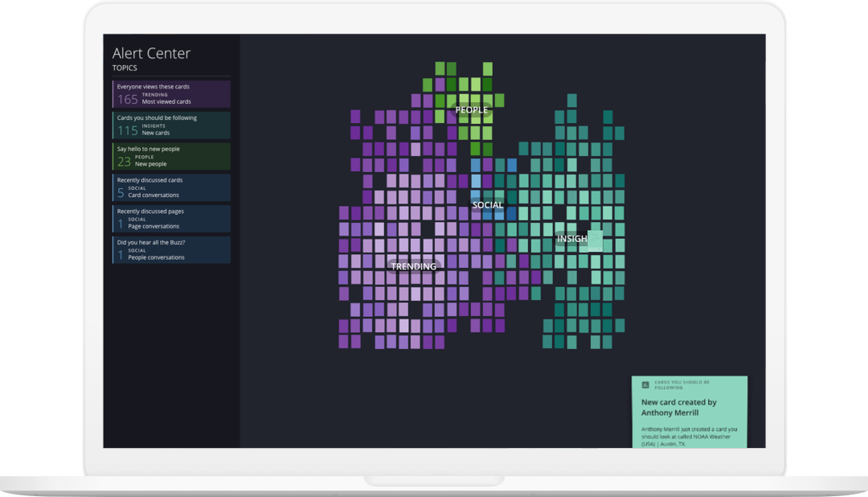Screen dimensions: 868x497
Task: Click the 'Alert Center' heading
Action: (151, 53)
